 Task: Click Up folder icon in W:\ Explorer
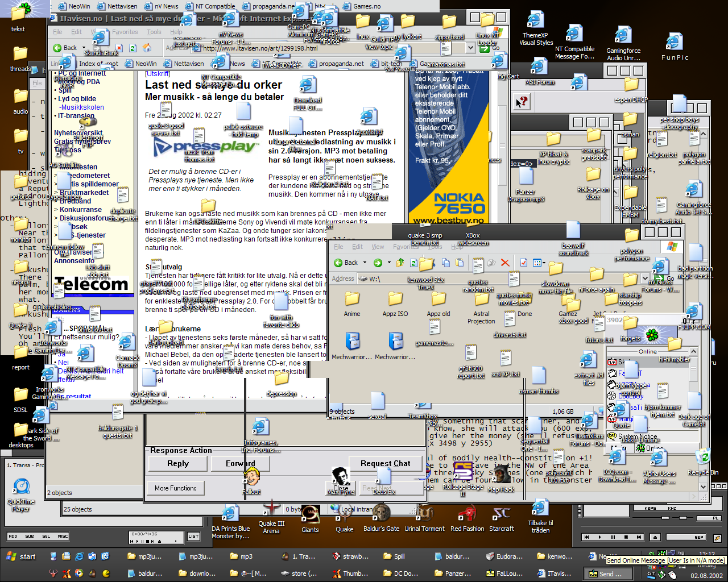(x=400, y=263)
